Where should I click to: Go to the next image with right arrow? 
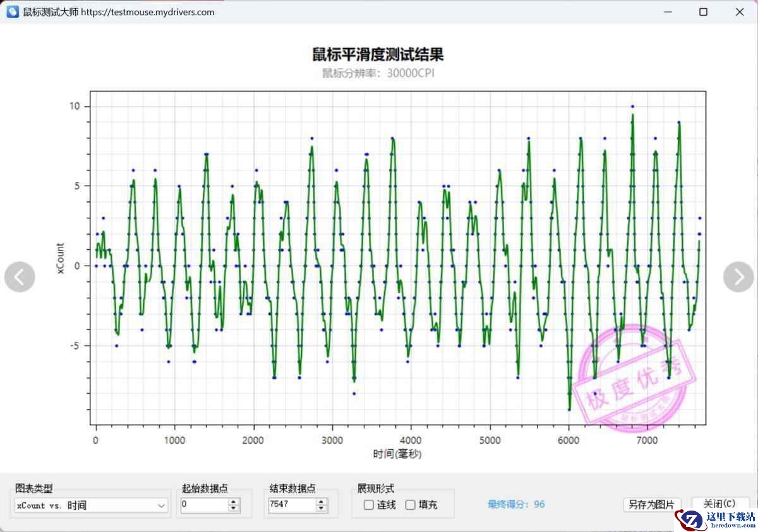738,276
